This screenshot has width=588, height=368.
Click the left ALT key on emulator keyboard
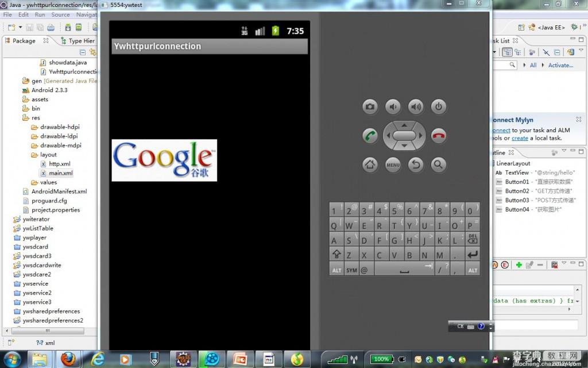pyautogui.click(x=336, y=270)
